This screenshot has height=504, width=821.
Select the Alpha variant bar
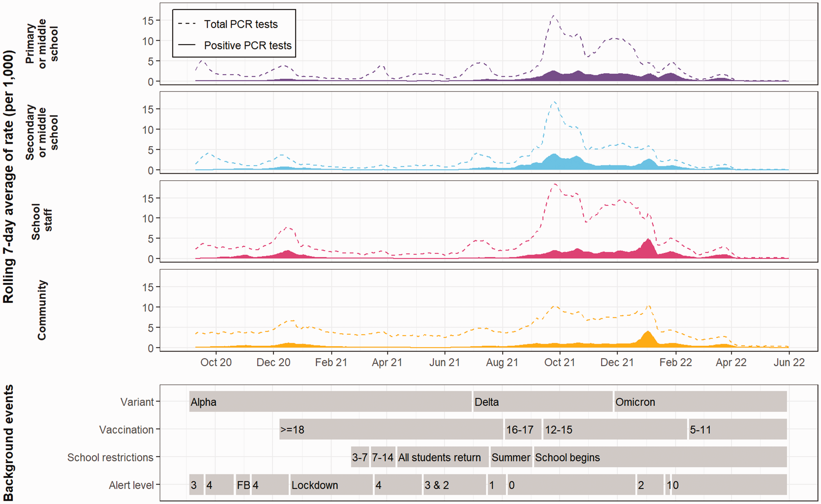[x=330, y=402]
